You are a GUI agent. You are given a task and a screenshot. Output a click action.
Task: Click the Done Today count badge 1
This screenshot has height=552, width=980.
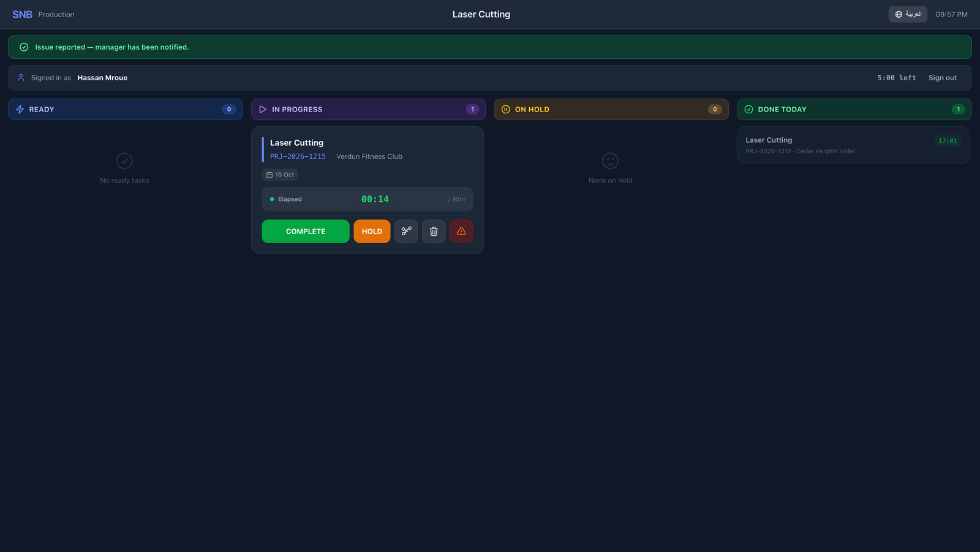coord(959,109)
